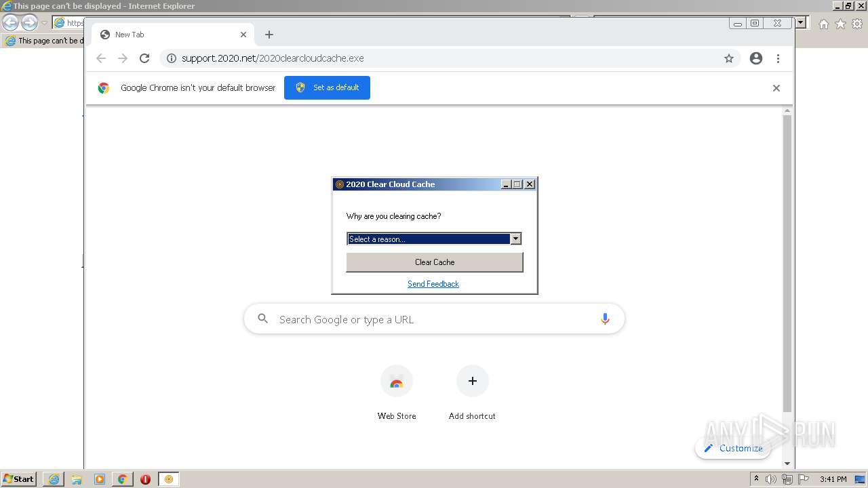Select 2020 Clear Cloud Cache taskbar button
Image resolution: width=868 pixels, height=488 pixels.
tap(169, 479)
